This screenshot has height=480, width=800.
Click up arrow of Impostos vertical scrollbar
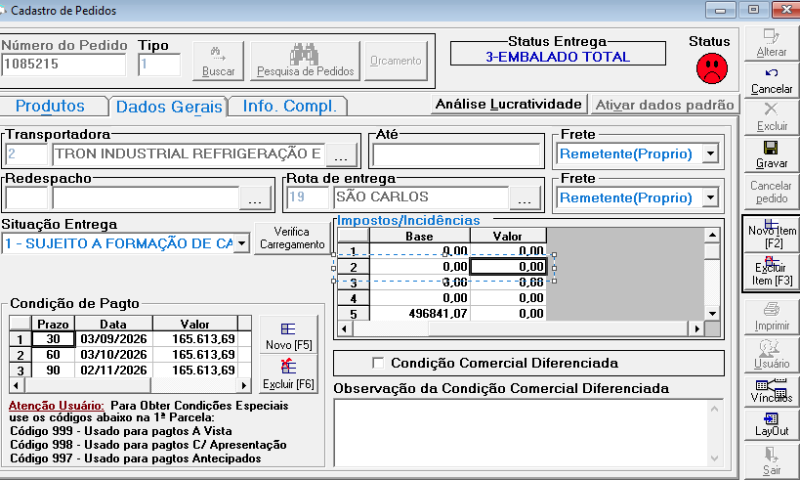(712, 235)
